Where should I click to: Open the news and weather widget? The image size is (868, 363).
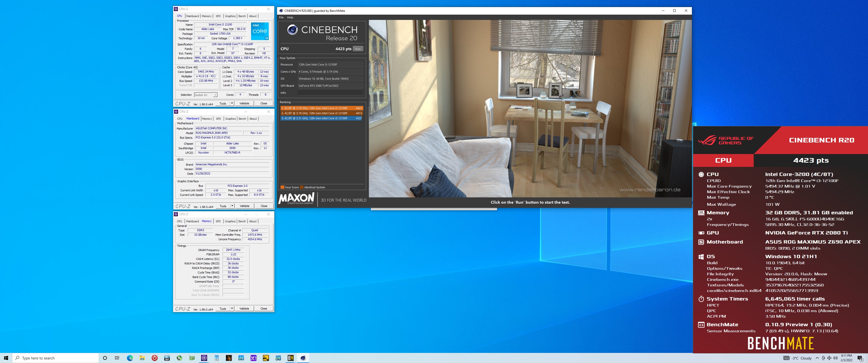tap(797, 358)
